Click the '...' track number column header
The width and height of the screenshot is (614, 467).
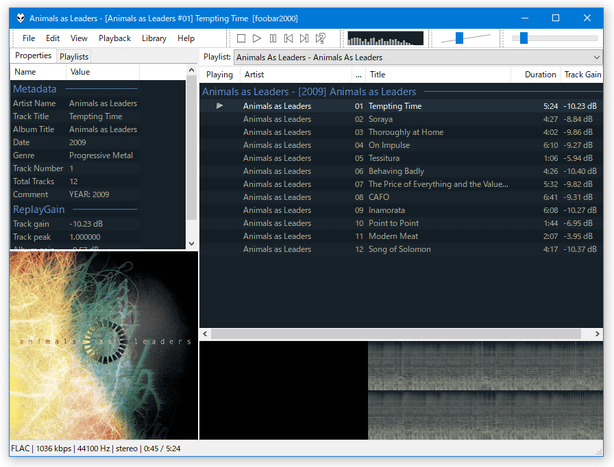coord(358,74)
